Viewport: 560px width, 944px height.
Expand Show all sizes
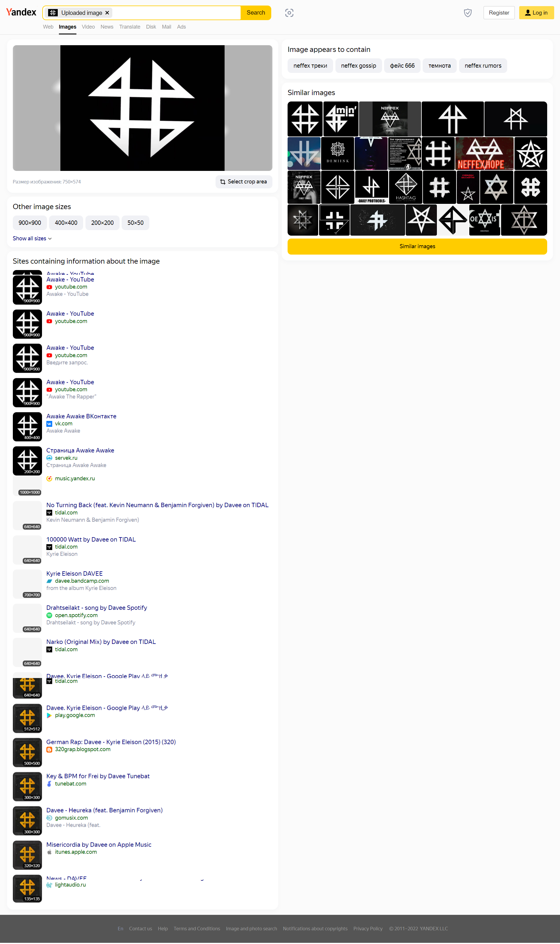[x=32, y=239]
